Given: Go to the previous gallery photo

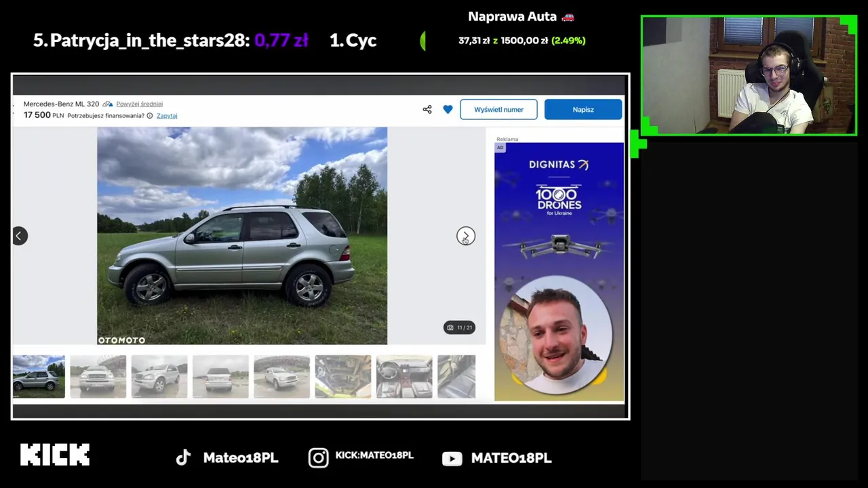Looking at the screenshot, I should tap(19, 236).
